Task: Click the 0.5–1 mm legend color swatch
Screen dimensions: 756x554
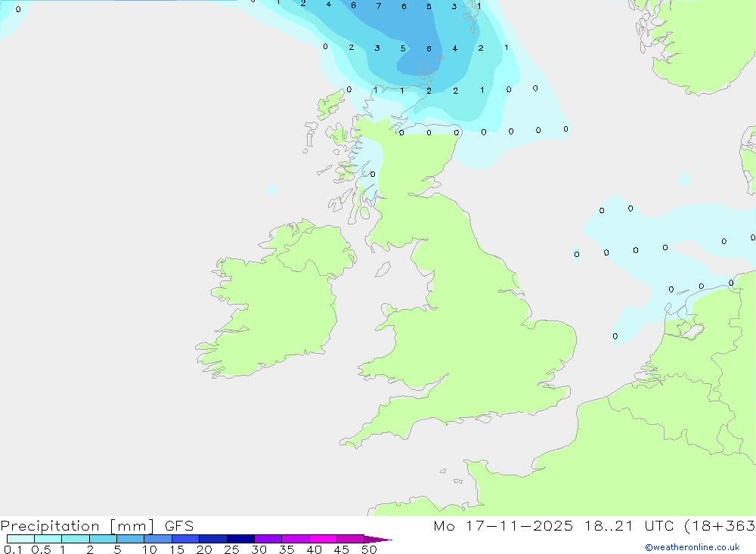Action: point(48,539)
